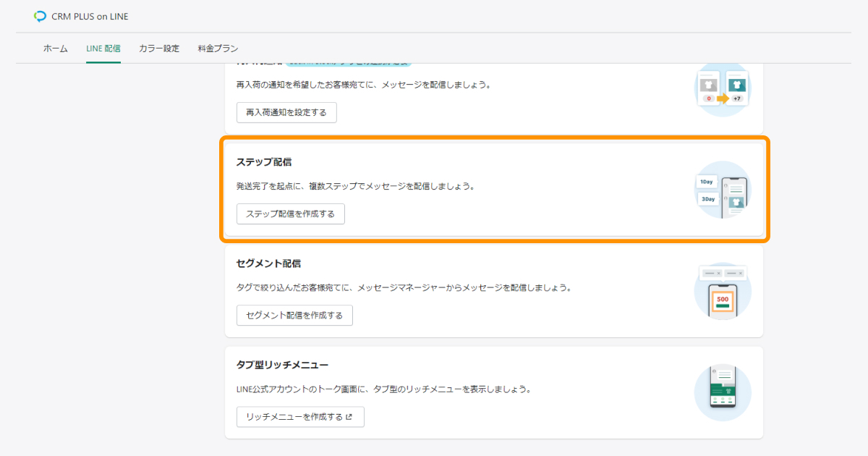Select the LINE 配信 tab

click(x=103, y=48)
